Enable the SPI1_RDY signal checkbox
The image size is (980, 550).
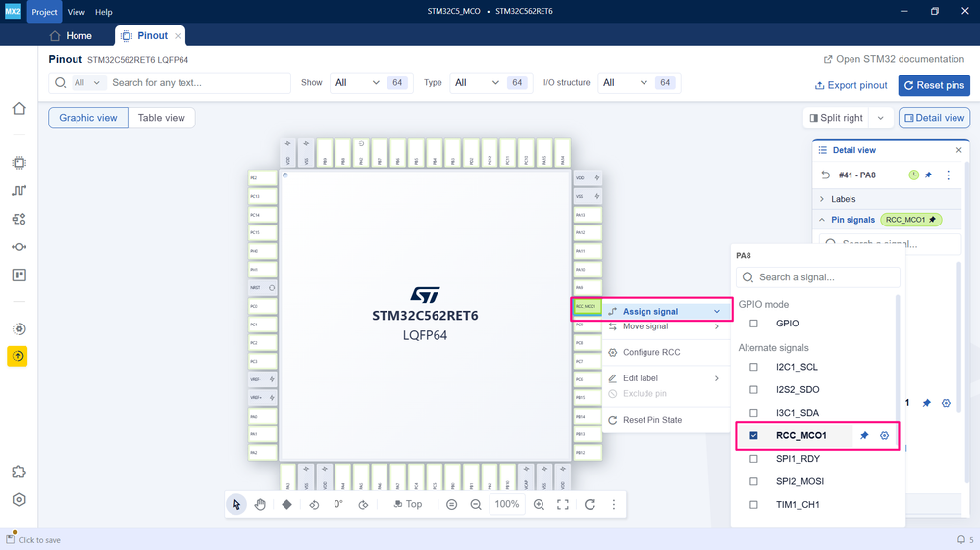pyautogui.click(x=753, y=459)
